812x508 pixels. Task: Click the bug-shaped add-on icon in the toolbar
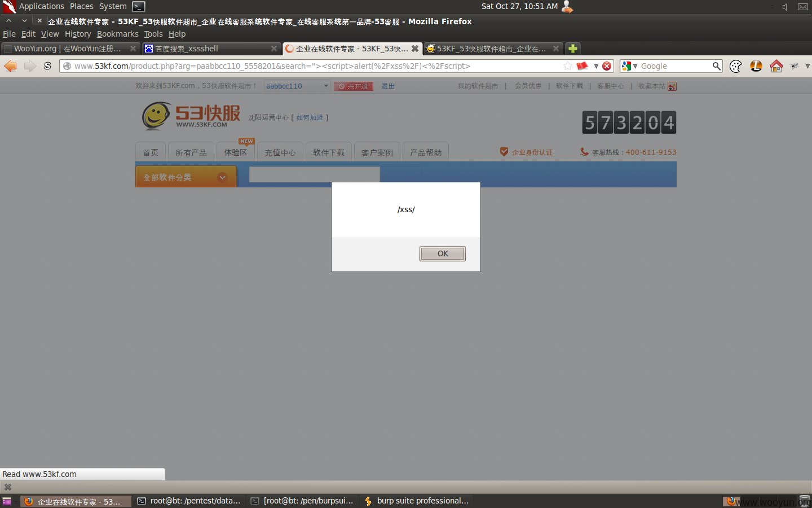point(795,66)
